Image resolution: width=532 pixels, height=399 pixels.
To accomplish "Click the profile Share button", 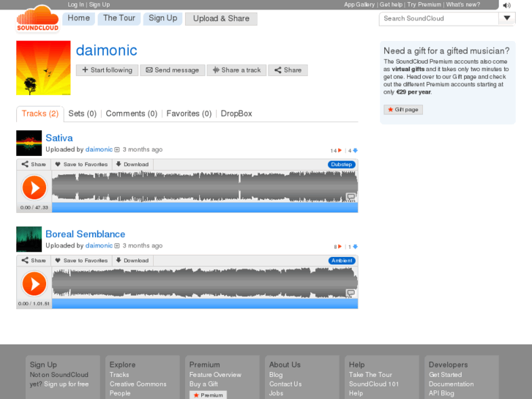I will pos(288,70).
